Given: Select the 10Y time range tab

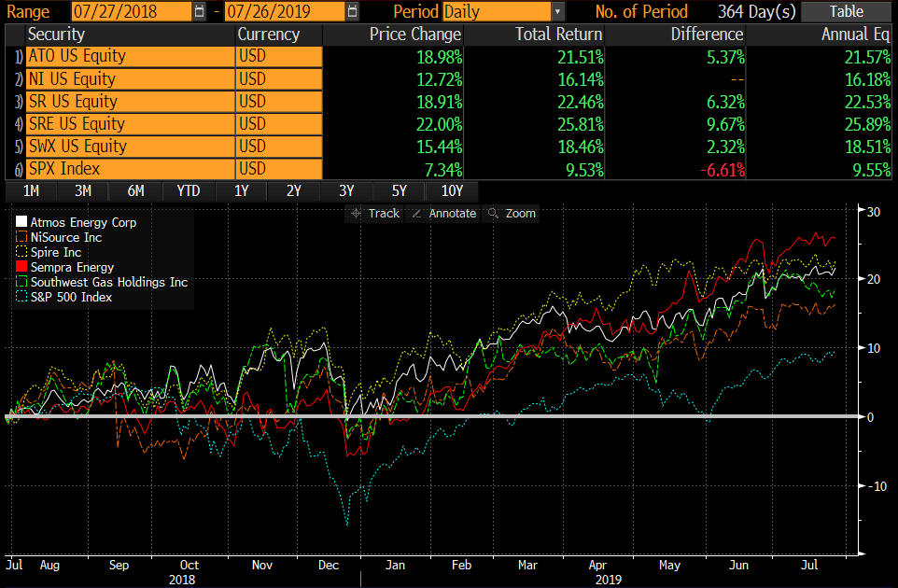Looking at the screenshot, I should [452, 190].
